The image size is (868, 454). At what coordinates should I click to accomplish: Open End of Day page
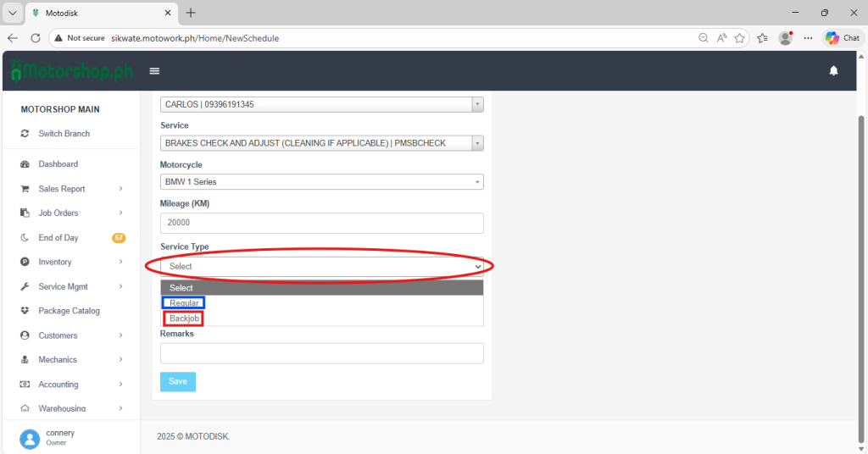[58, 238]
